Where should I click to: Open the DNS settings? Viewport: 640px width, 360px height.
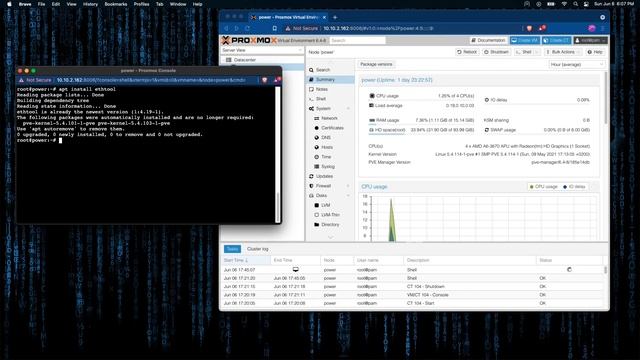click(326, 138)
